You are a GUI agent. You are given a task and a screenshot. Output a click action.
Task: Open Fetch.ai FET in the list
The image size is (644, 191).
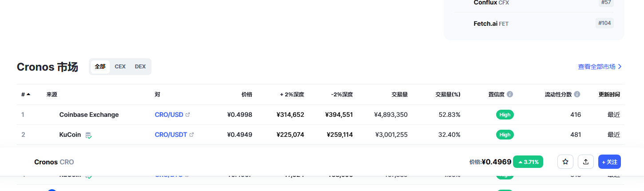[491, 24]
